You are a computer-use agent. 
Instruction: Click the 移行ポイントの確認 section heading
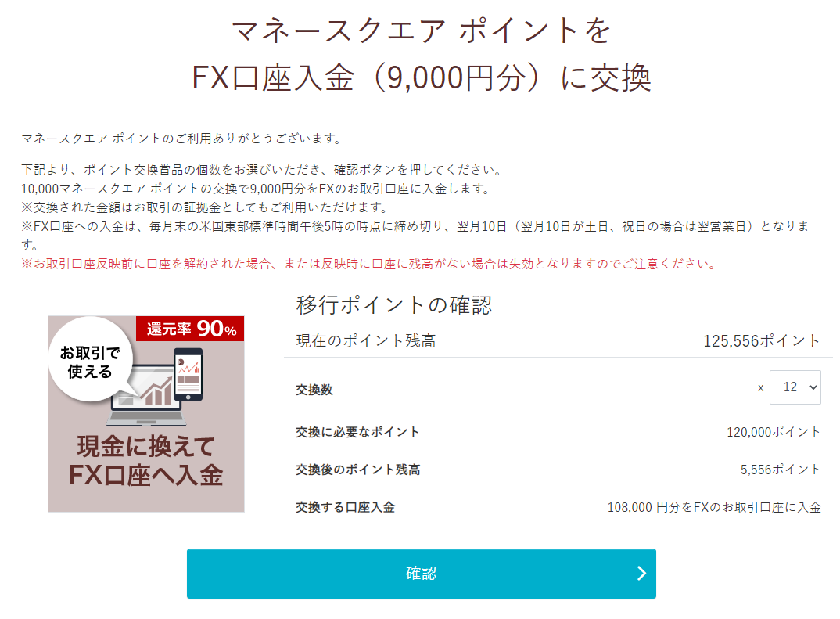[393, 305]
